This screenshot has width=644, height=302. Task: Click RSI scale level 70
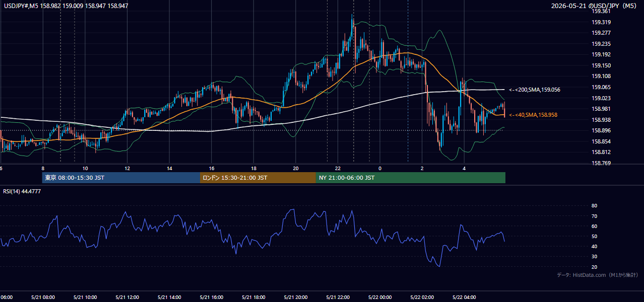tap(594, 216)
